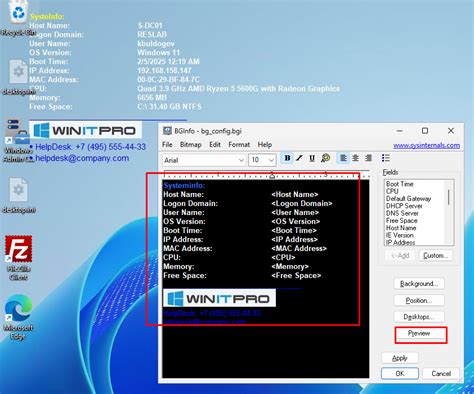The image size is (474, 394).
Task: Open FileZilla Client desktop icon
Action: (x=18, y=258)
